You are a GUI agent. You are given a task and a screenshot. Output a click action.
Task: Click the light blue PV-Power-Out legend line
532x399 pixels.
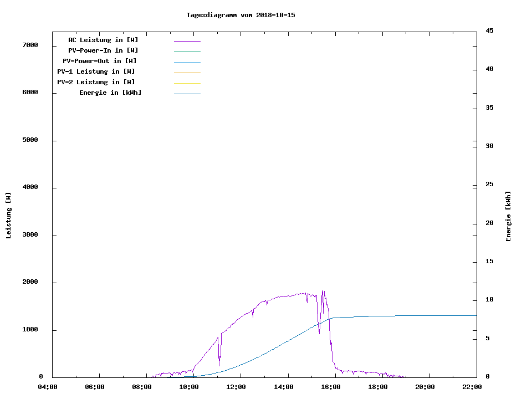click(x=187, y=62)
